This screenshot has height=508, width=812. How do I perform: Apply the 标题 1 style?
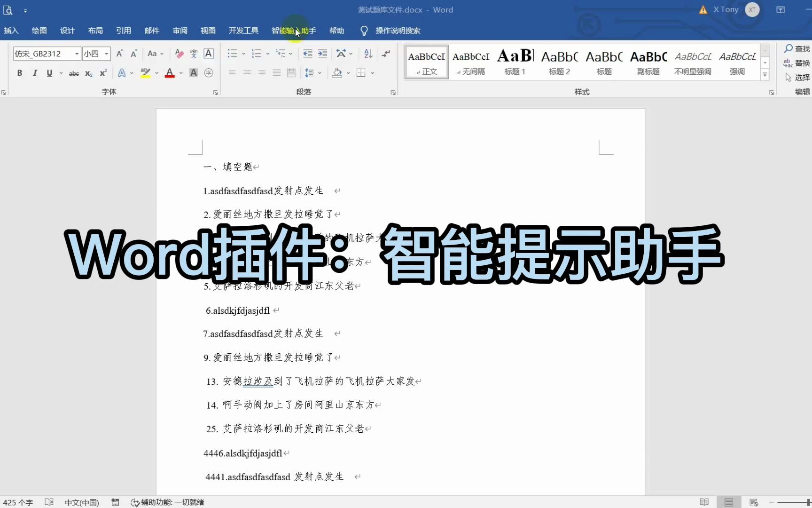click(515, 61)
